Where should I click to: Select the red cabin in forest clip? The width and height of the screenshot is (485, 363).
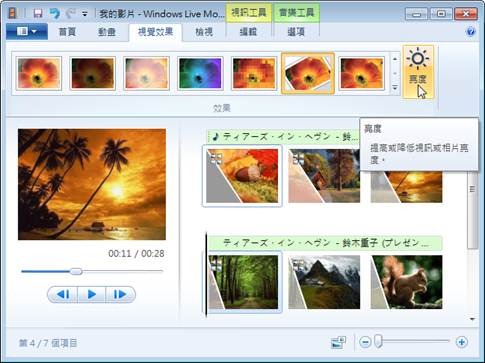click(x=324, y=176)
